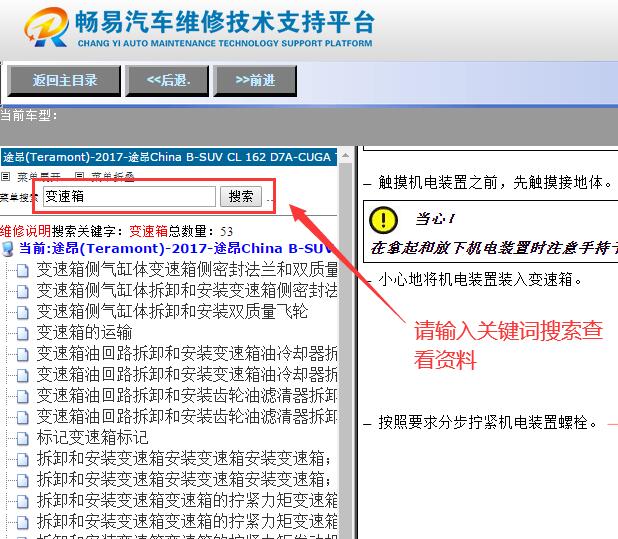Click the 当前车型 label
618x539 pixels.
click(28, 115)
